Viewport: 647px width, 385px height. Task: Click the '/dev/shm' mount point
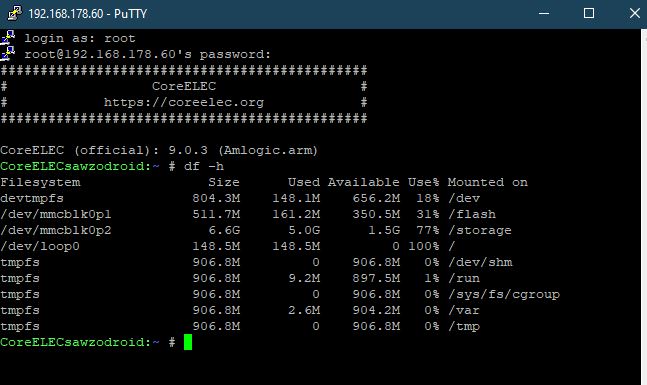pos(480,262)
